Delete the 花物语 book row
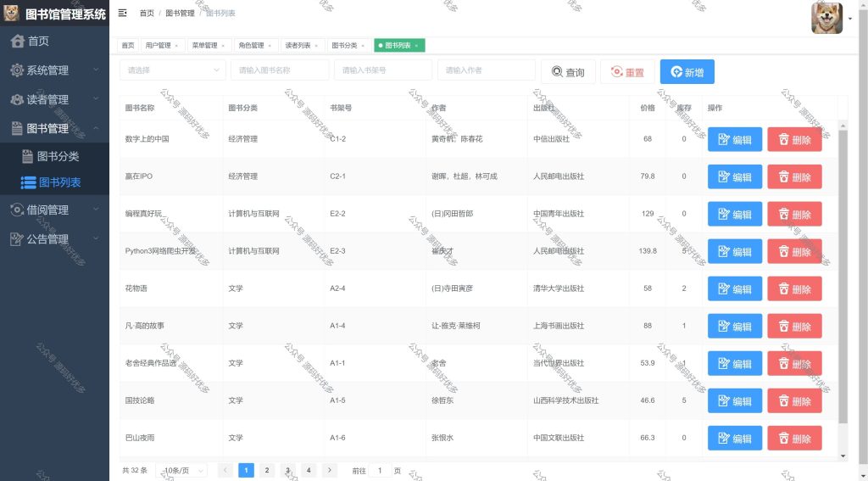Image resolution: width=868 pixels, height=481 pixels. pos(794,288)
